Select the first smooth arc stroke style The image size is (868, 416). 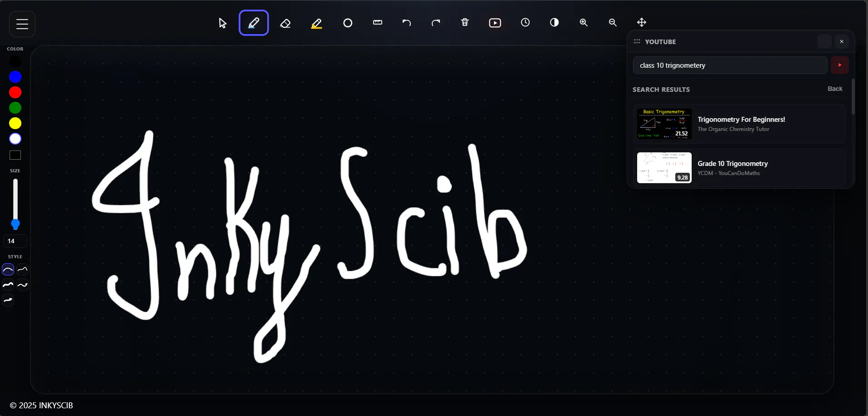click(8, 270)
